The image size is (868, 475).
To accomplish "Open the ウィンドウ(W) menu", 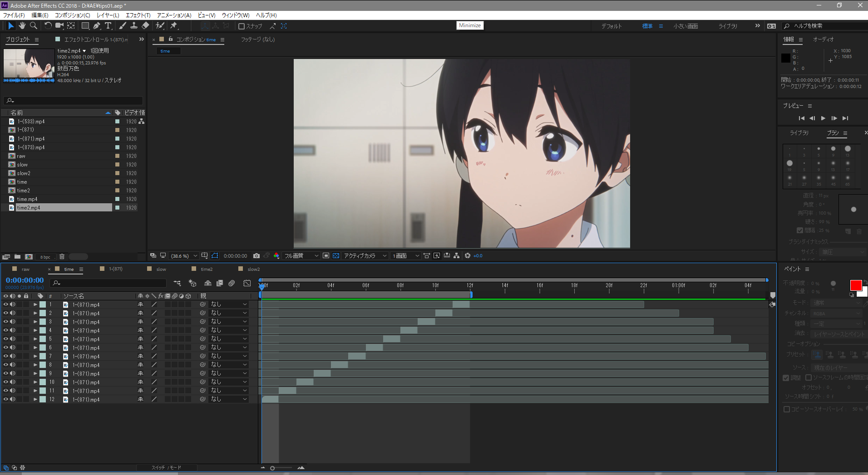I will point(236,15).
